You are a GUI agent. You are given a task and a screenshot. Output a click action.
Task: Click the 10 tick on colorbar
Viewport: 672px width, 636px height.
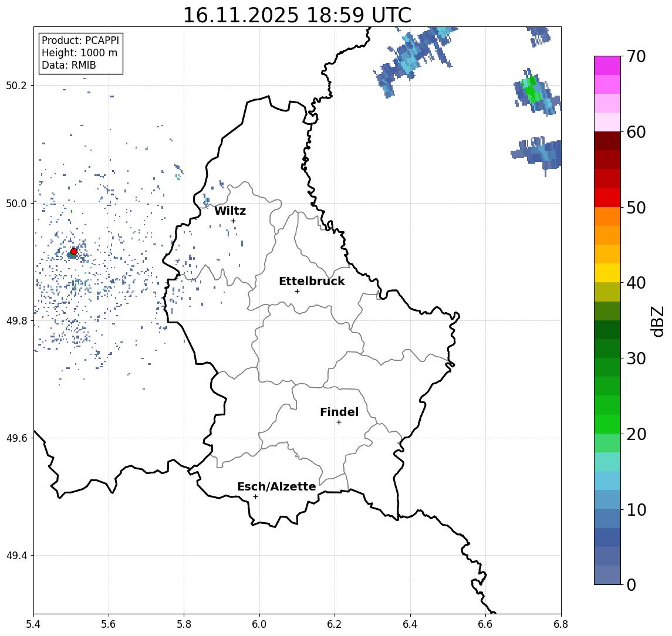tap(636, 509)
